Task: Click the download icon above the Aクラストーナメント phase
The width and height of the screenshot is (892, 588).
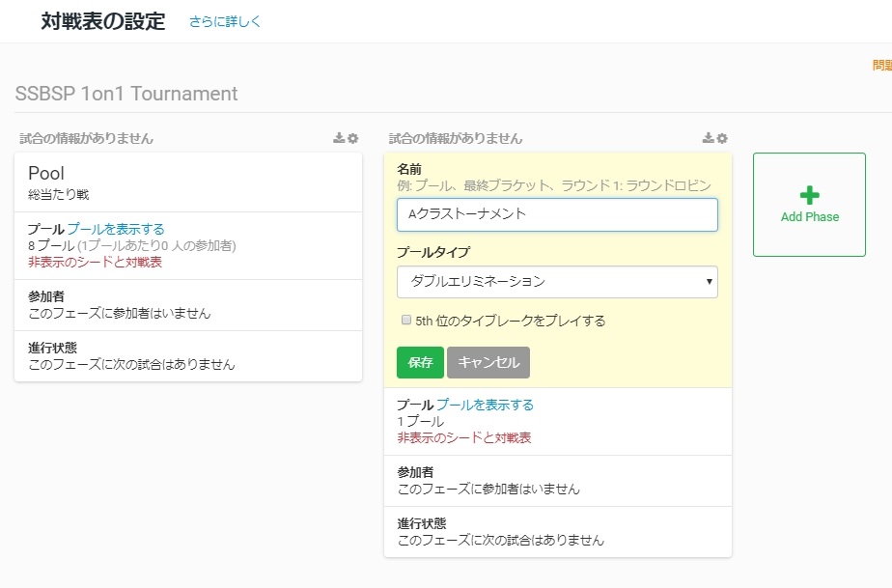Action: click(x=709, y=138)
